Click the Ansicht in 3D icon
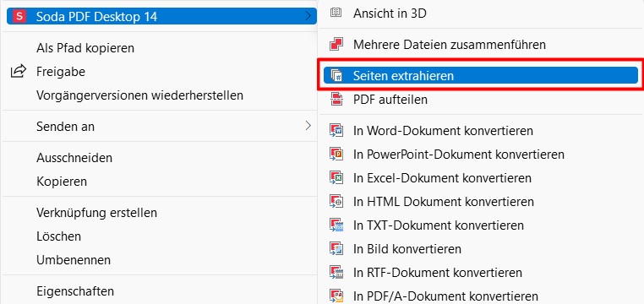The image size is (644, 304). pyautogui.click(x=336, y=14)
